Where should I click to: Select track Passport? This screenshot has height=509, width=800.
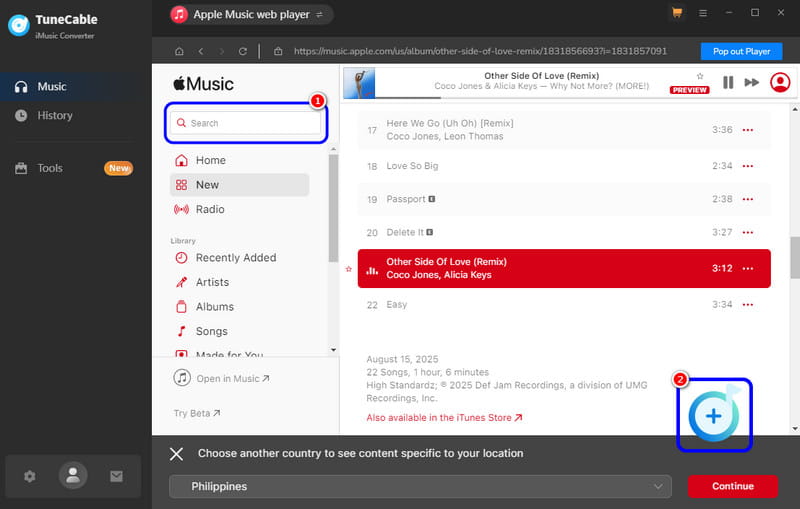564,199
